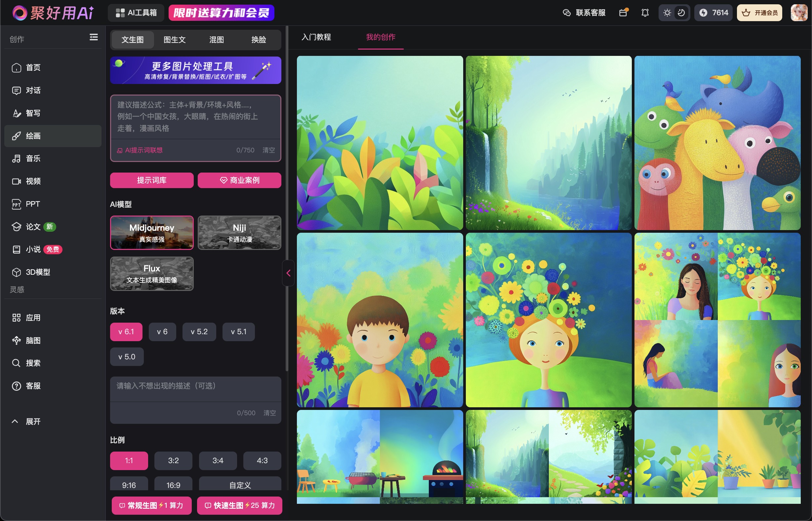Choose the 3:4 aspect ratio

(218, 461)
